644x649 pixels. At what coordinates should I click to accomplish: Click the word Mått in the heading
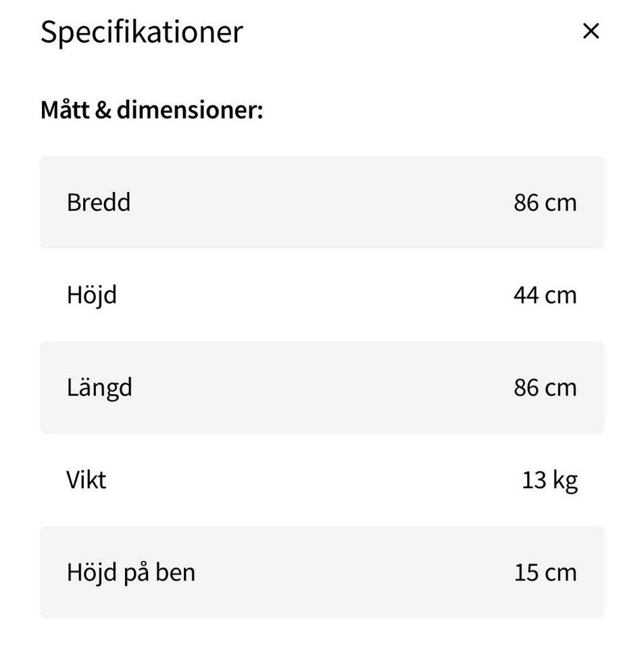coord(64,109)
